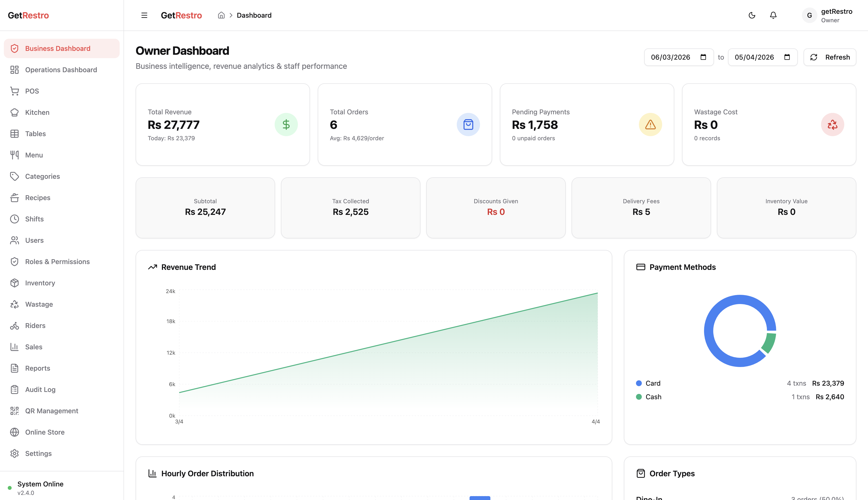Viewport: 868px width, 500px height.
Task: Open the end date calendar picker
Action: [787, 57]
